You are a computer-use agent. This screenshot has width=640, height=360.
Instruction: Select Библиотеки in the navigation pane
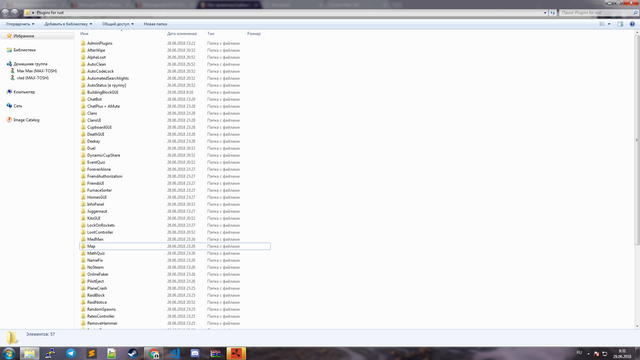(x=24, y=50)
